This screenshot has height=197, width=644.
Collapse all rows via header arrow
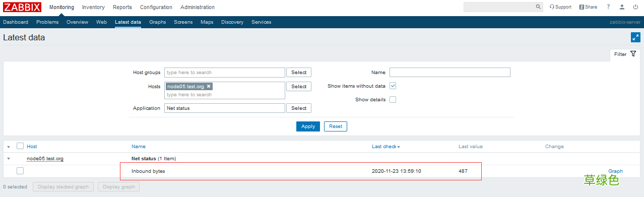[x=9, y=147]
